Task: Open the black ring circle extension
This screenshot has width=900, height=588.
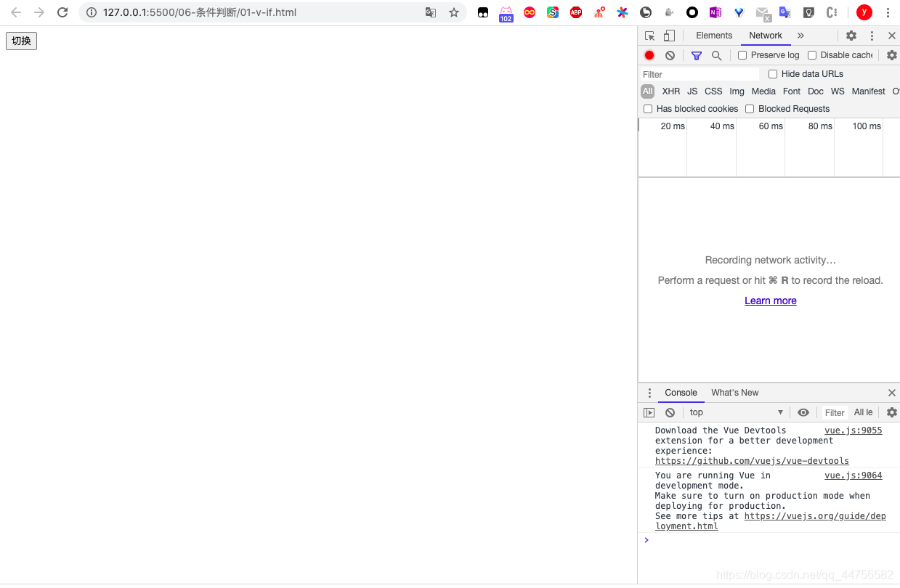Action: (692, 12)
